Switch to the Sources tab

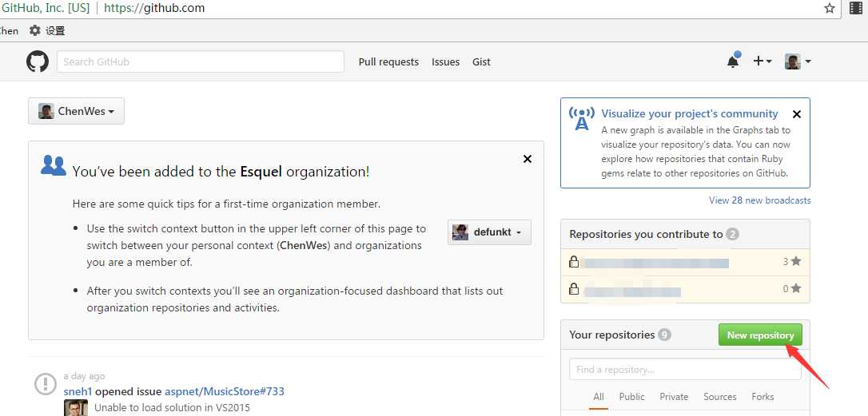coord(719,397)
